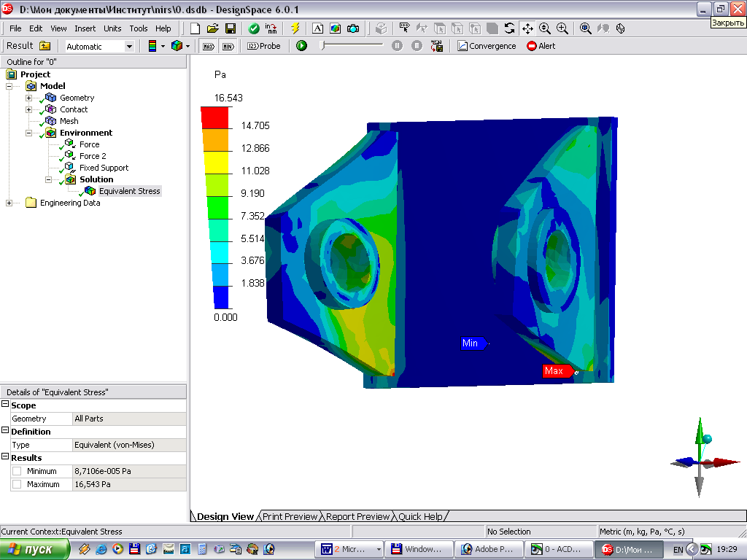Click the Windows Start button "пуск"
Image resolution: width=747 pixels, height=560 pixels.
[x=35, y=549]
